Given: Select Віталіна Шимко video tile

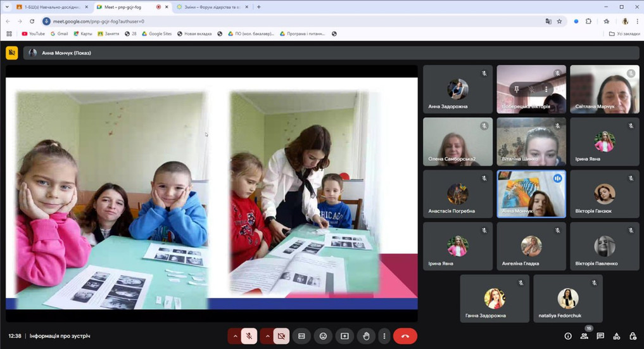Looking at the screenshot, I should pyautogui.click(x=531, y=142).
